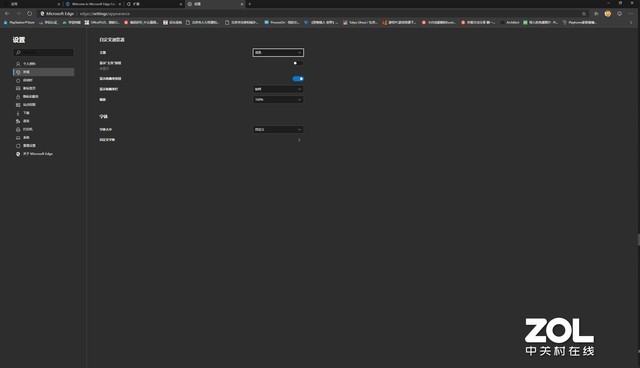640x368 pixels.
Task: Open the Appearance section in the sidebar
Action: pos(43,72)
